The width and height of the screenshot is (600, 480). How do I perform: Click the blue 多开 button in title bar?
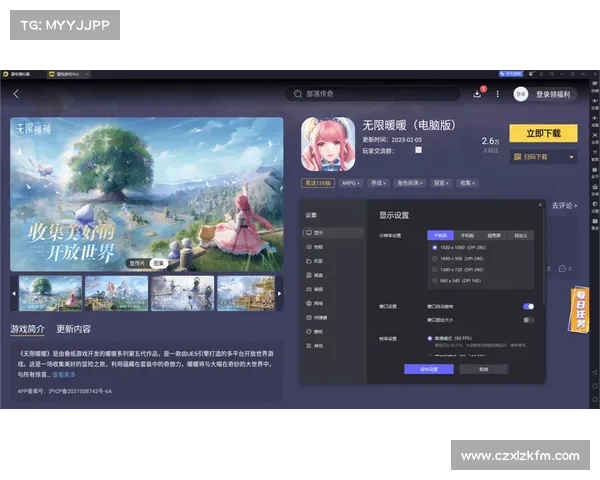tap(511, 73)
